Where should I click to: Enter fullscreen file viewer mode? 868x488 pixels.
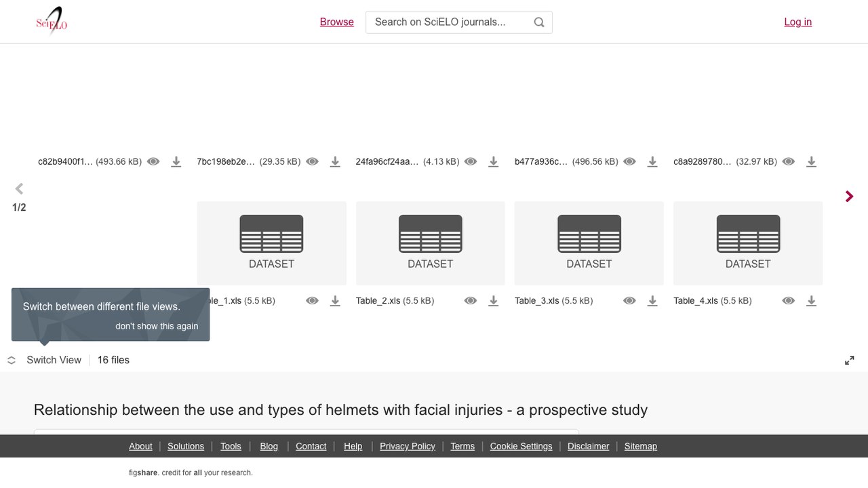pyautogui.click(x=850, y=361)
